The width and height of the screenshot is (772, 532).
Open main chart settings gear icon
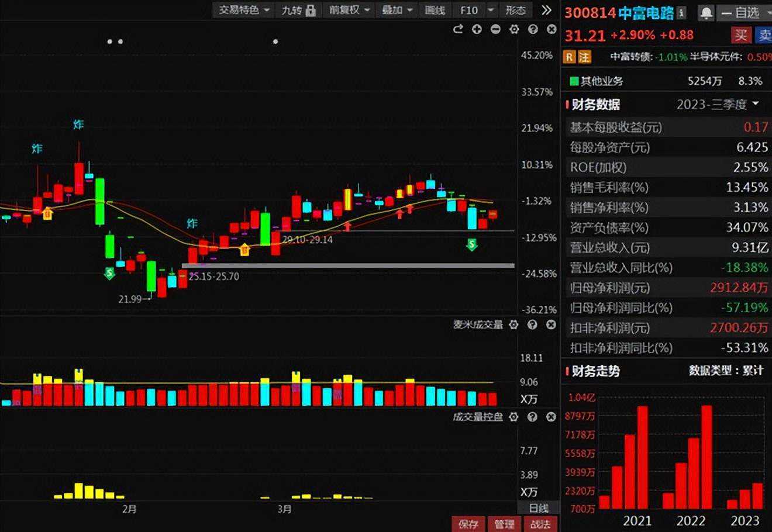pyautogui.click(x=514, y=29)
